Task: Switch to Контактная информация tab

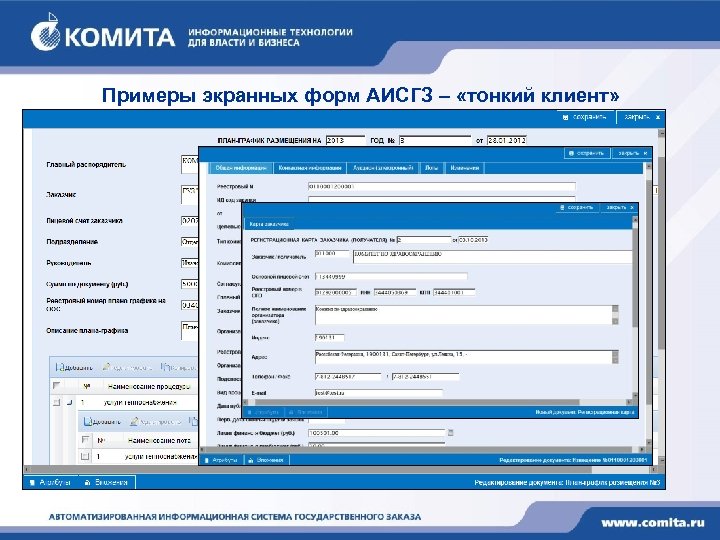Action: pyautogui.click(x=310, y=168)
